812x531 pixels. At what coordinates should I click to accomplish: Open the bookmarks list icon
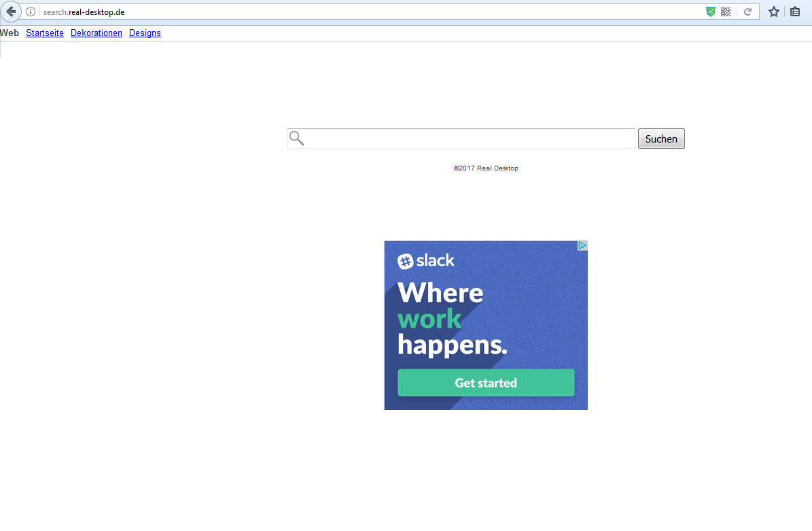click(x=795, y=12)
